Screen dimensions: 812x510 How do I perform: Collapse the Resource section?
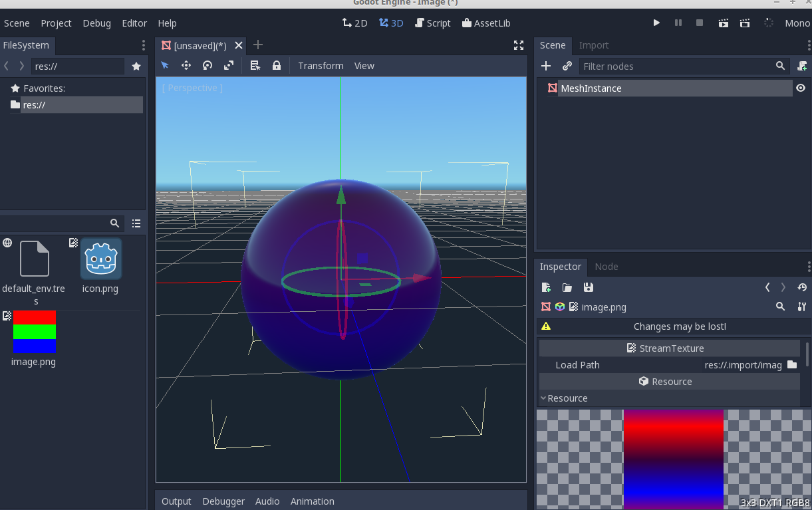click(x=669, y=398)
